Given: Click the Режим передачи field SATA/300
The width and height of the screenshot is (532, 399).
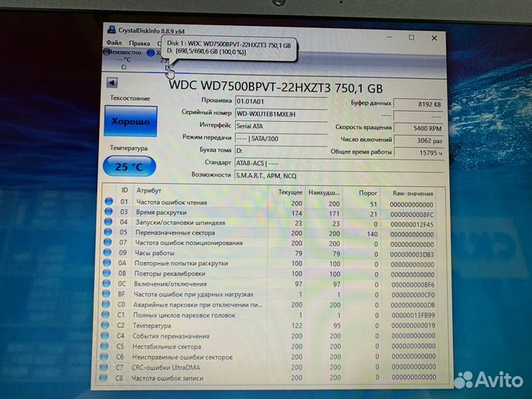Looking at the screenshot, I should (x=281, y=138).
